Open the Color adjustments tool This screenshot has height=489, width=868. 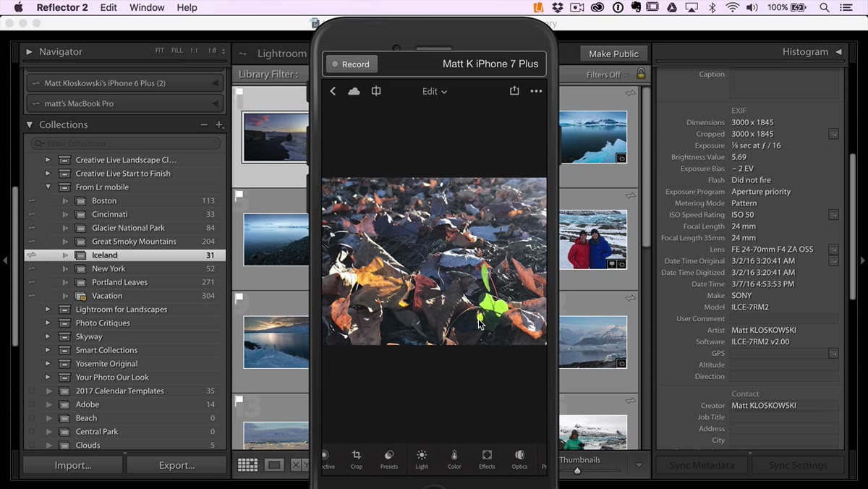454,459
